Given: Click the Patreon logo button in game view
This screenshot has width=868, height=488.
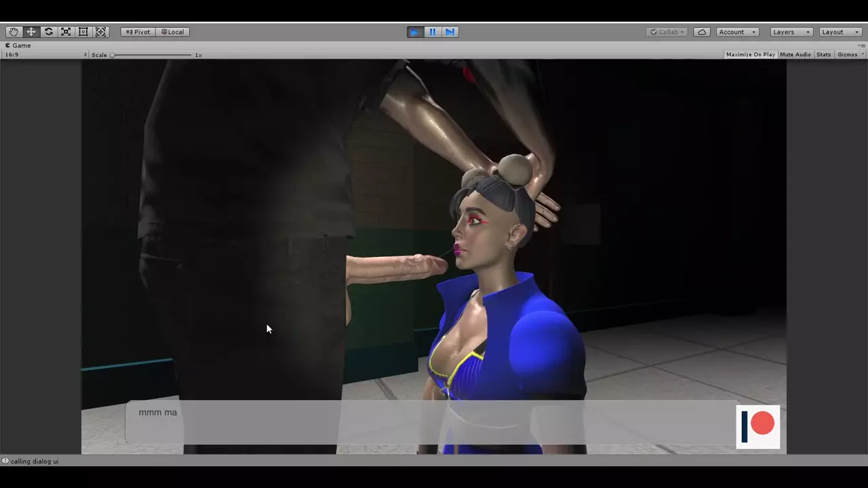Looking at the screenshot, I should click(758, 427).
